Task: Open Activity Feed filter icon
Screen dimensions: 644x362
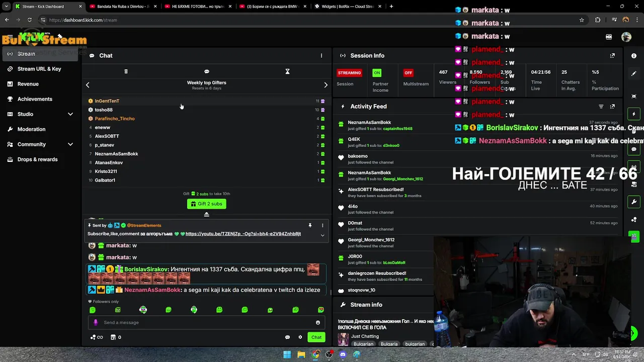Action: tap(601, 107)
